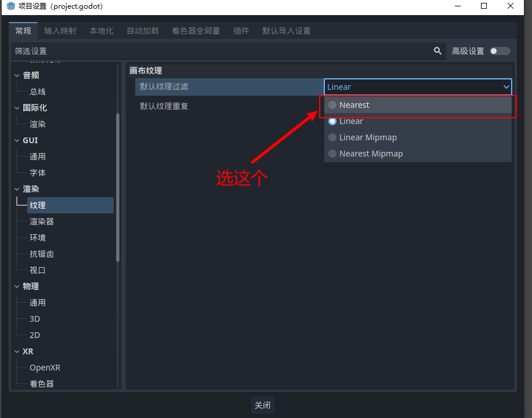Collapse the 渲染 section

pyautogui.click(x=17, y=189)
